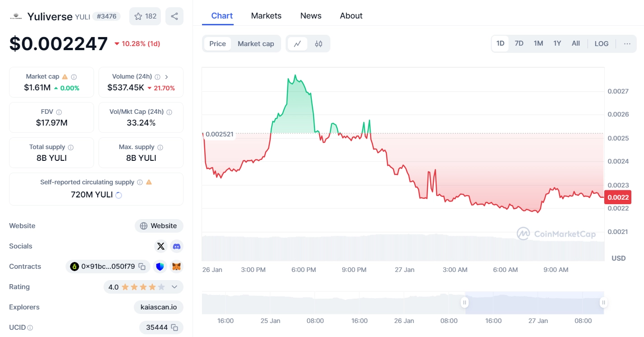
Task: Toggle LOG scale on chart
Action: coord(602,44)
